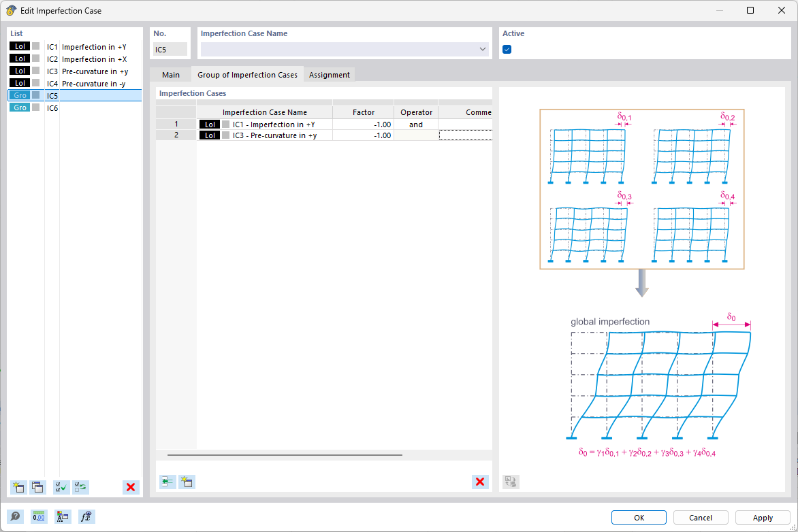This screenshot has width=798, height=532.
Task: Select row number 1 header in the table
Action: pos(176,124)
